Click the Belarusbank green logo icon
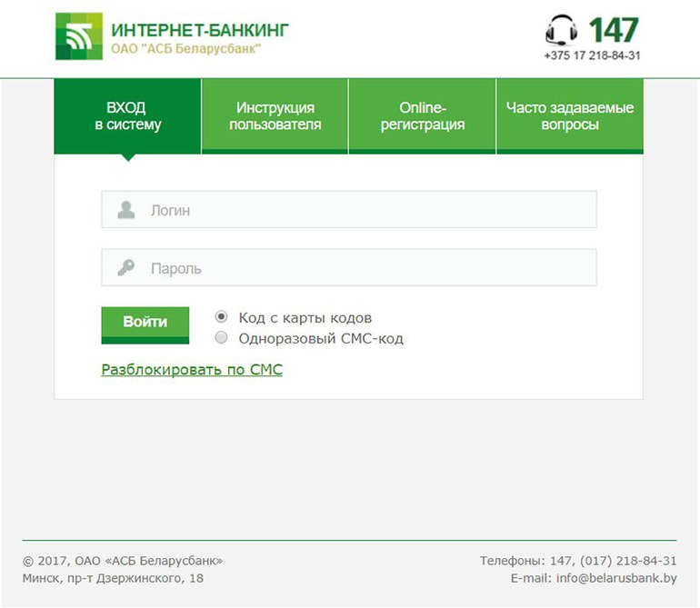The width and height of the screenshot is (700, 608). (79, 36)
